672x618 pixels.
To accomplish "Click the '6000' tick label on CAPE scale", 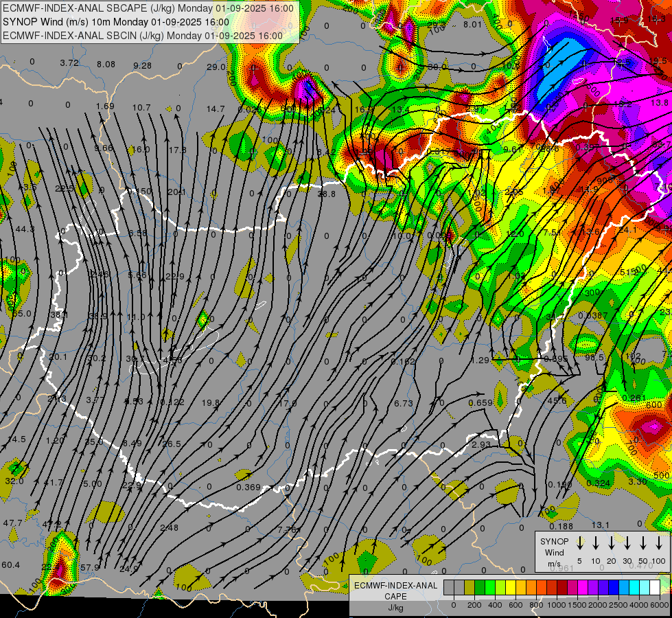I will 660,605.
